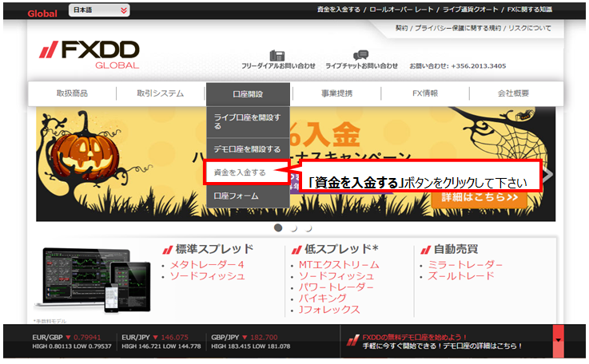589x364 pixels.
Task: Click the live chat speech bubble icon
Action: (361, 55)
